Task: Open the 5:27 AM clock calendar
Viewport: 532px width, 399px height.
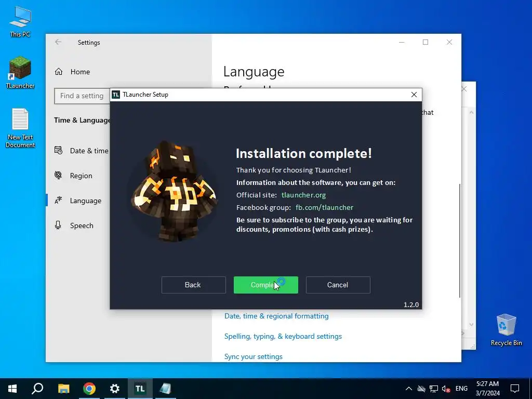Action: [x=487, y=389]
